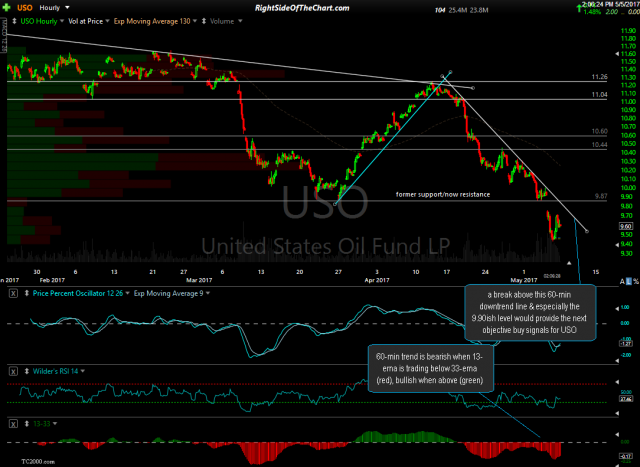Click the orange USO ticker symbol

pyautogui.click(x=24, y=7)
